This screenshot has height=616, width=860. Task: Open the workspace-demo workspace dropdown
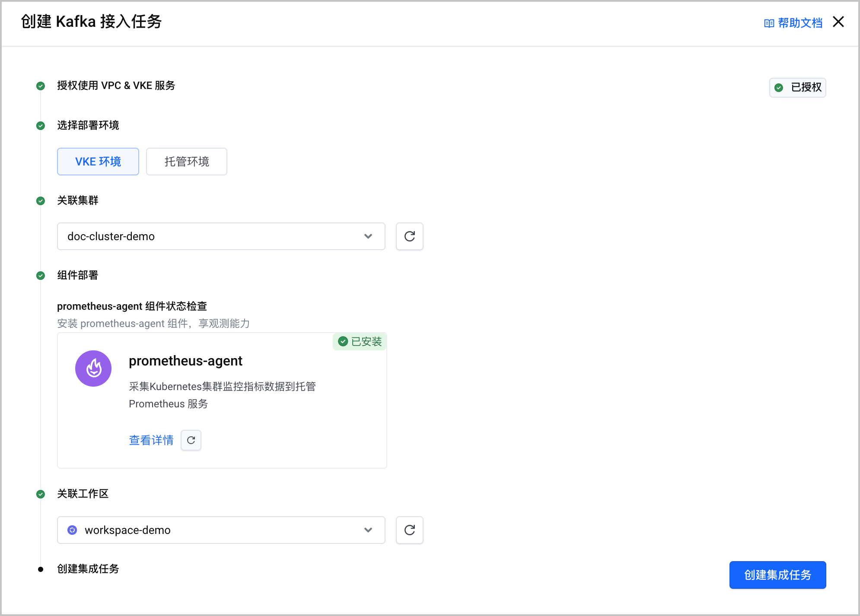221,530
